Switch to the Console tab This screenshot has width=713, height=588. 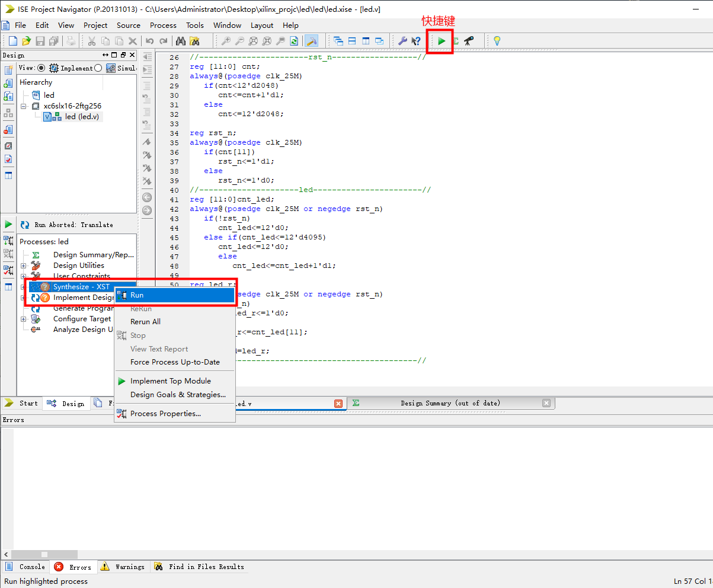(31, 567)
